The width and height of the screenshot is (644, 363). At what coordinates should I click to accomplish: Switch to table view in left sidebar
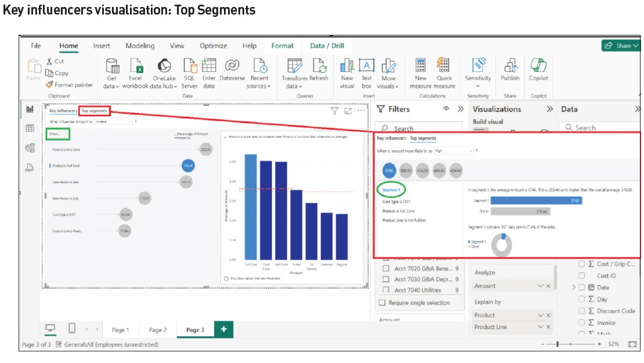[x=30, y=128]
